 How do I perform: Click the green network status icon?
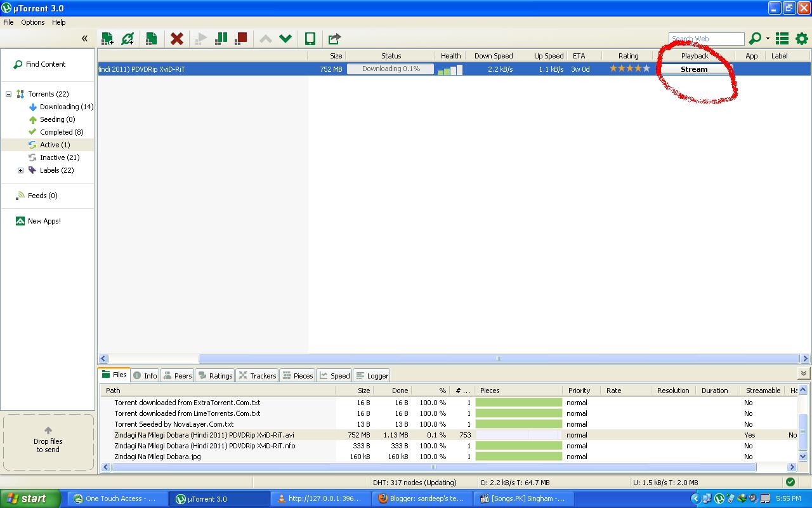[x=790, y=482]
